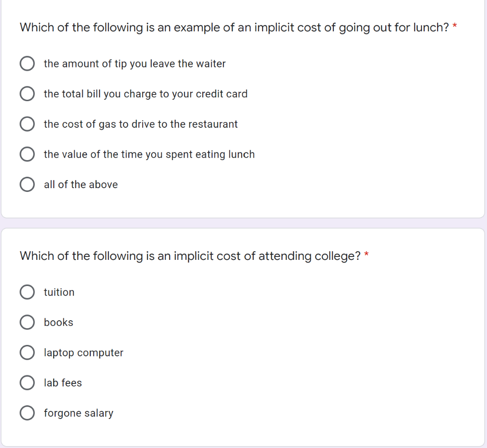Viewport: 487px width, 448px height.
Task: Pick 'the cost of gas to drive to the restaurant'
Action: point(27,124)
